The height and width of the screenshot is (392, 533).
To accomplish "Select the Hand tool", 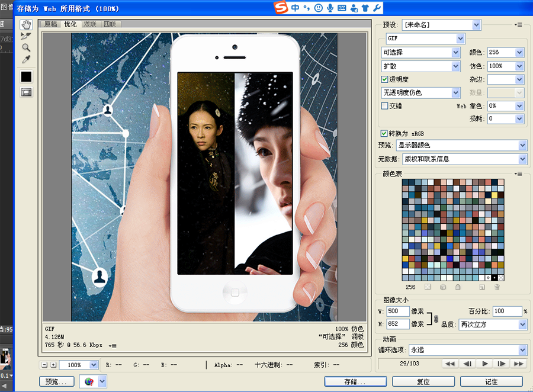I will point(26,24).
